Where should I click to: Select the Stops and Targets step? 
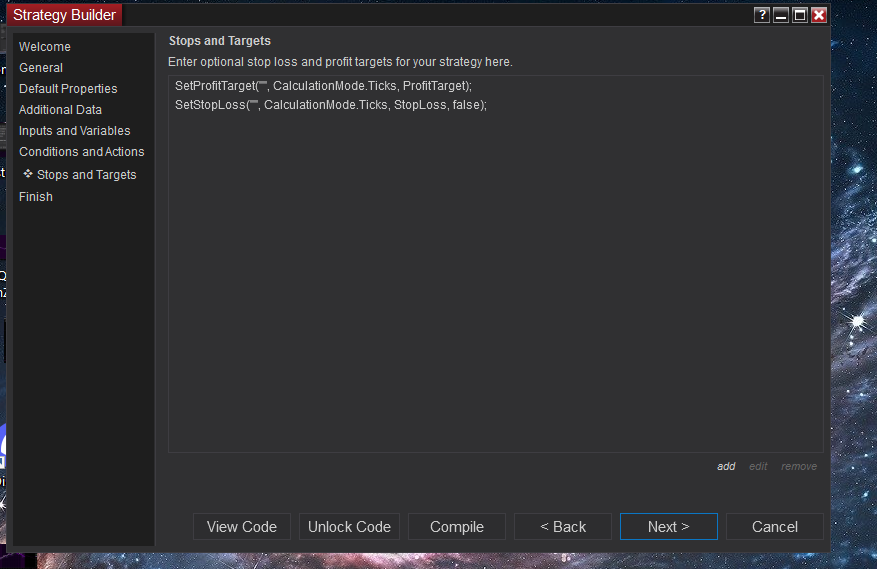tap(87, 175)
